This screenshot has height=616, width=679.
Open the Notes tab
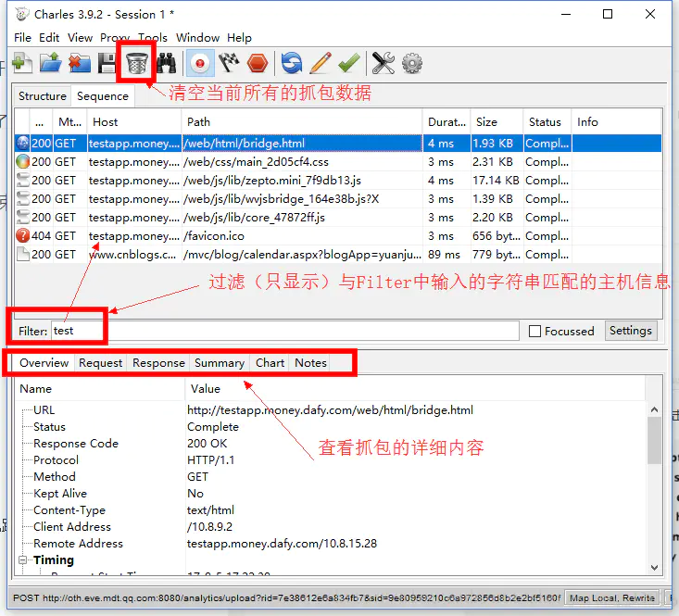[x=310, y=363]
